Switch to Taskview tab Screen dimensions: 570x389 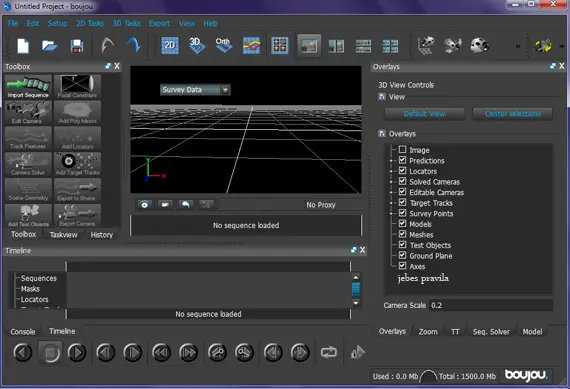(x=64, y=235)
